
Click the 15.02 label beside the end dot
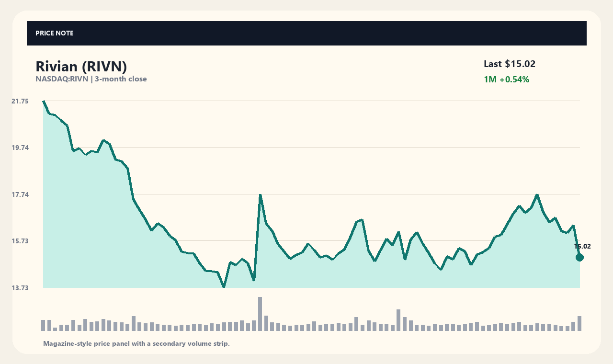582,247
